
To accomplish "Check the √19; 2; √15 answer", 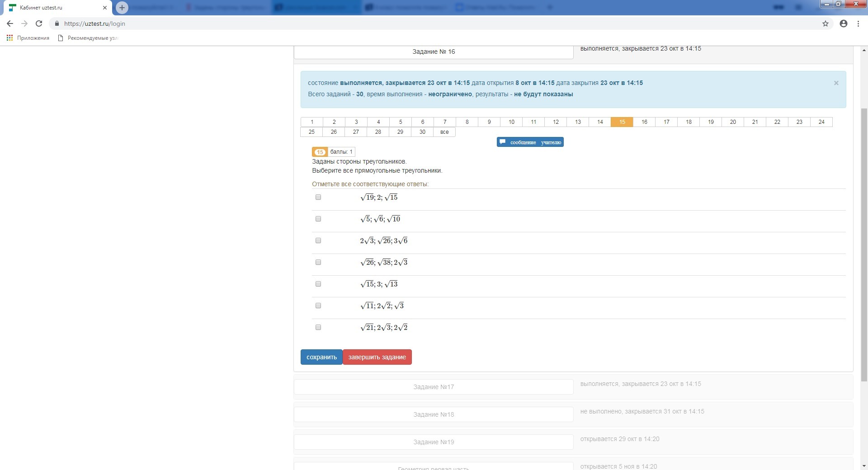I will point(318,197).
